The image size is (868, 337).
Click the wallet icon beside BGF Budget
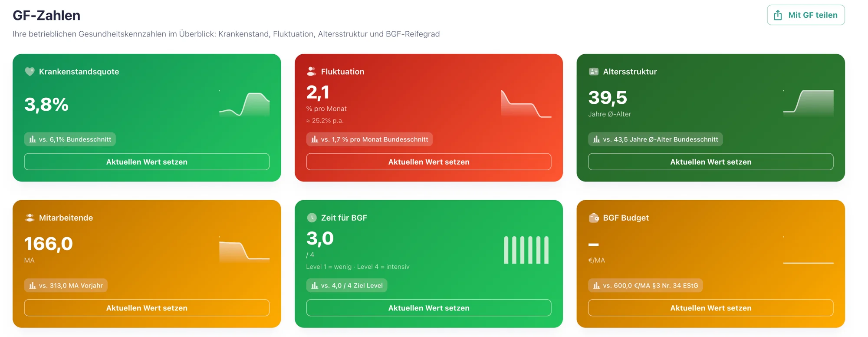(593, 218)
